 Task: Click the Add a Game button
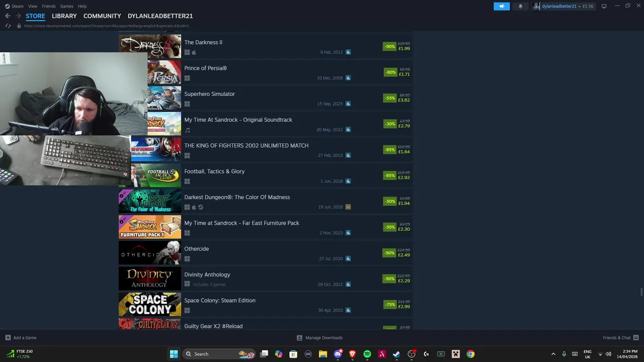click(21, 338)
